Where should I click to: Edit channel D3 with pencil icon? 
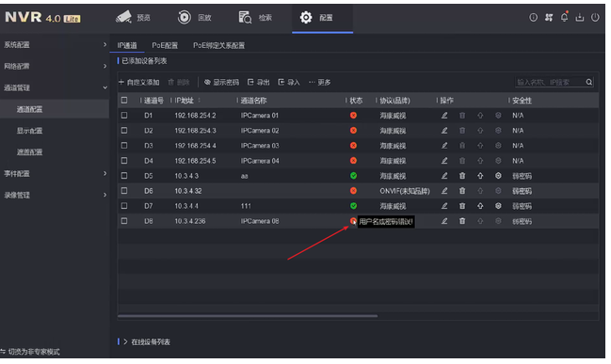(x=444, y=145)
